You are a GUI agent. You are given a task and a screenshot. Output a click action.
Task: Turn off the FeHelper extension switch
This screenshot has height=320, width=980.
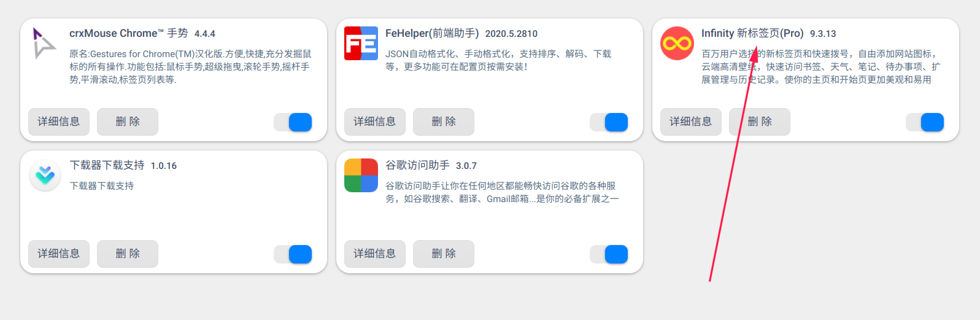pos(609,122)
